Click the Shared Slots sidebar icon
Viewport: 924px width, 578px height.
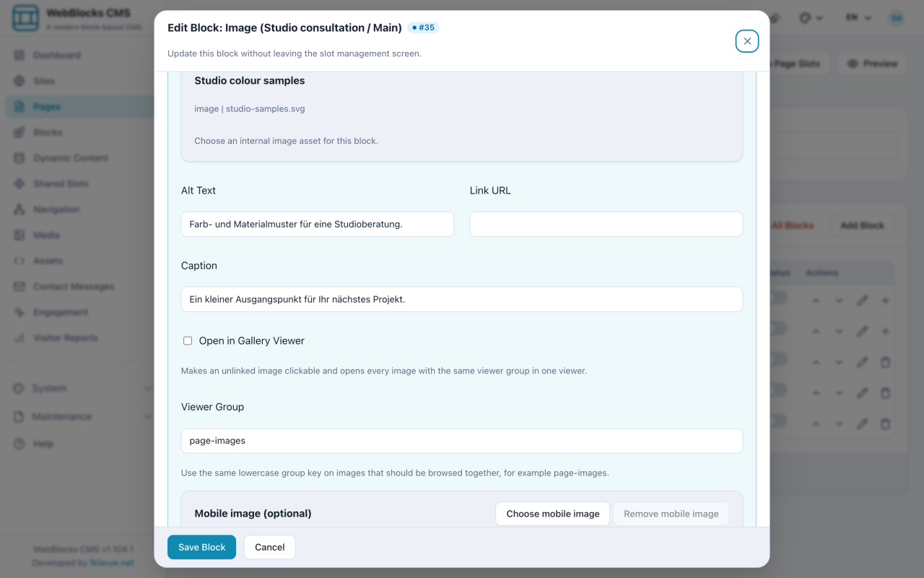pyautogui.click(x=19, y=184)
